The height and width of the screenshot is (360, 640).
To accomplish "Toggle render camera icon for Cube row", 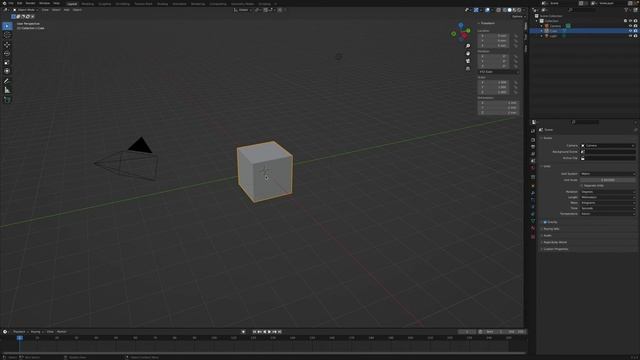I will pos(636,31).
